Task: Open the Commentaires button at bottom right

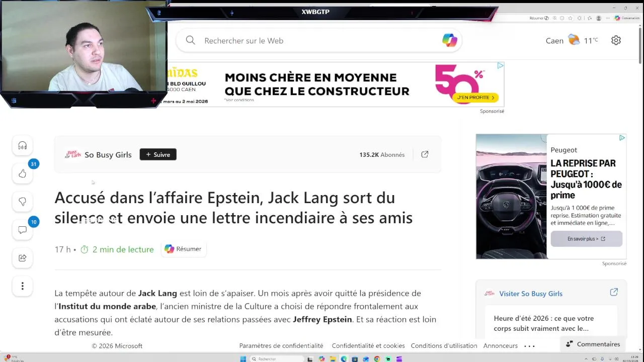Action: [x=593, y=344]
